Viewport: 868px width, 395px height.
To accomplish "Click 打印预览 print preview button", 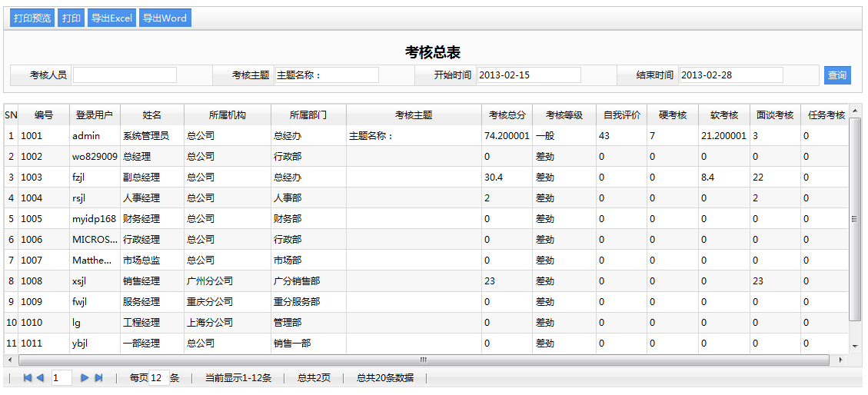I will point(32,18).
